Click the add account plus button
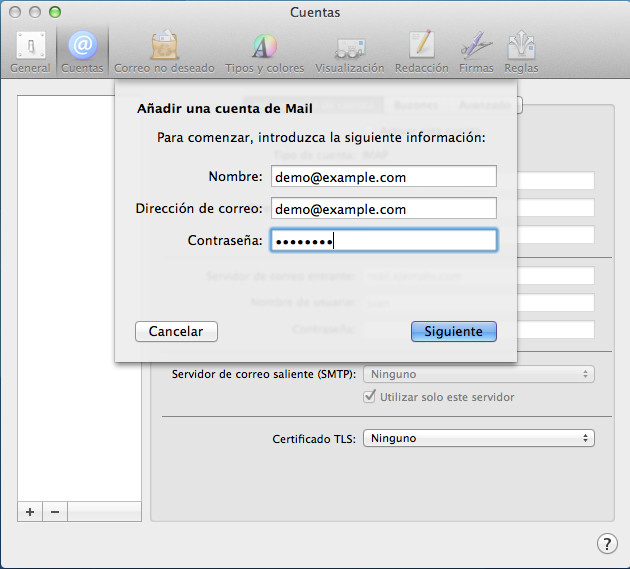 [x=30, y=511]
